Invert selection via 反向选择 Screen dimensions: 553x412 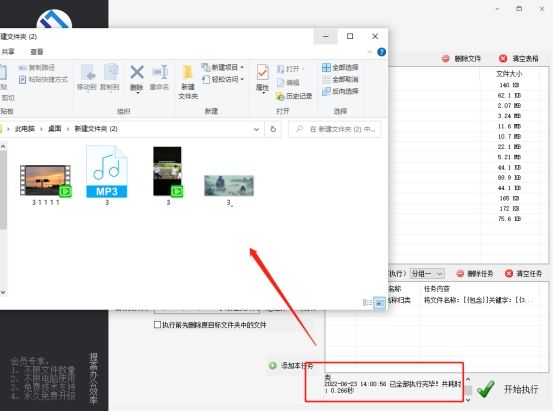pyautogui.click(x=340, y=91)
